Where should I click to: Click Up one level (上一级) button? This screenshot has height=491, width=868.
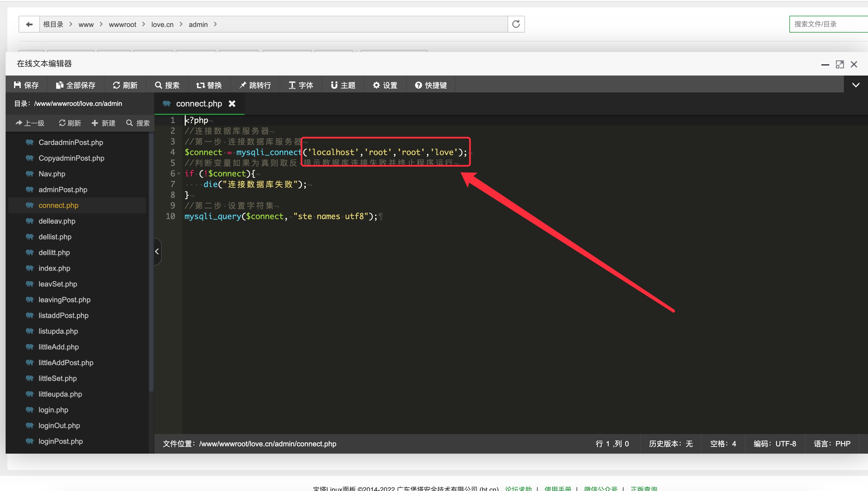(30, 123)
